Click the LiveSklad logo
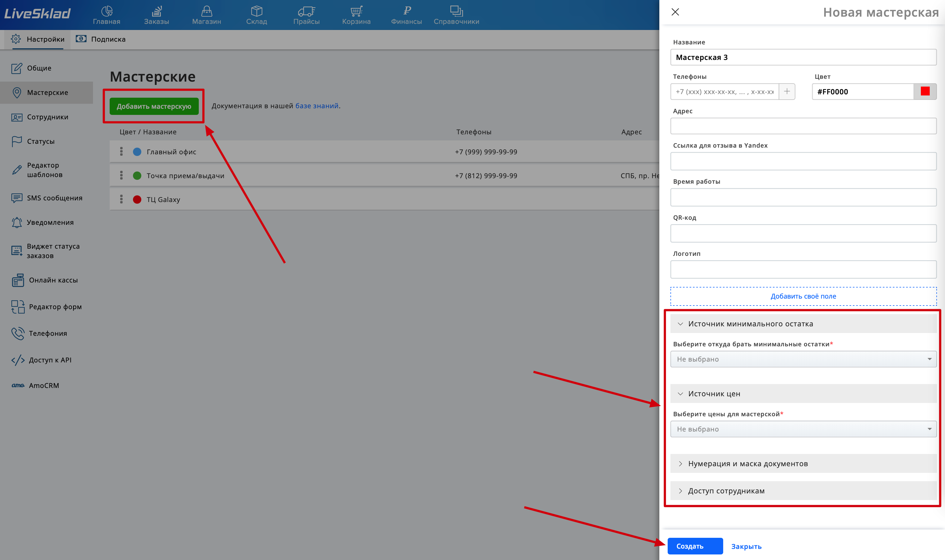945x560 pixels. tap(37, 14)
